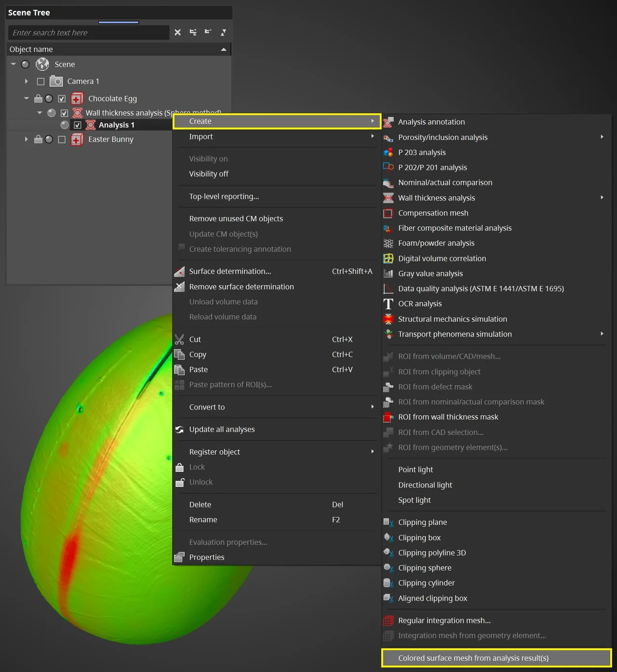617x672 pixels.
Task: Click the P 203 analysis icon
Action: click(x=389, y=152)
